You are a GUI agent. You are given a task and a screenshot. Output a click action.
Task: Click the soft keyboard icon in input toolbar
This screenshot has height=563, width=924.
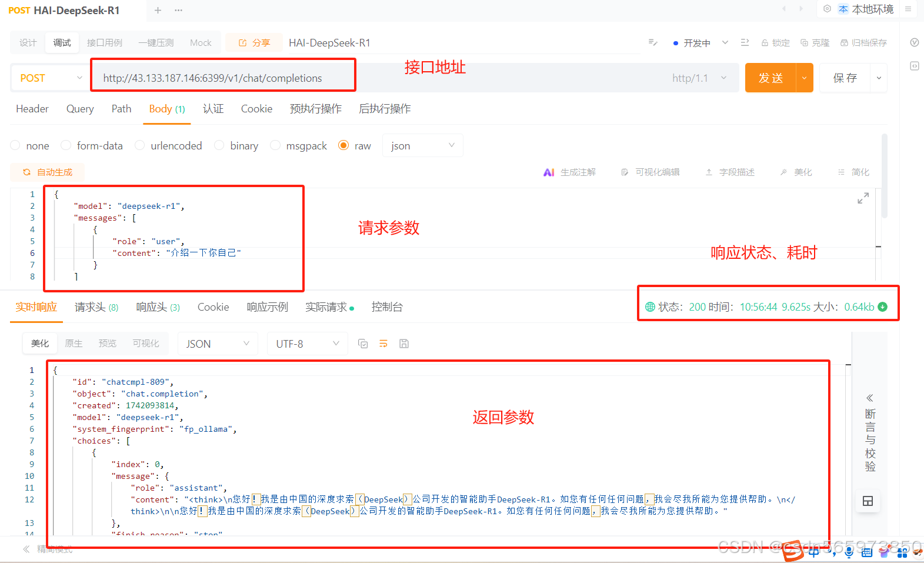tap(866, 552)
